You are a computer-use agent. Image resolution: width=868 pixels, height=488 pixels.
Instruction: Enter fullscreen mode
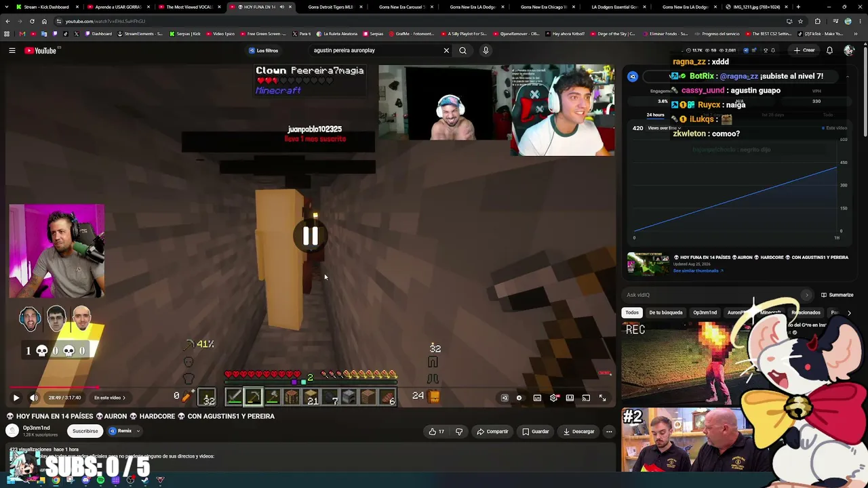[x=602, y=398]
